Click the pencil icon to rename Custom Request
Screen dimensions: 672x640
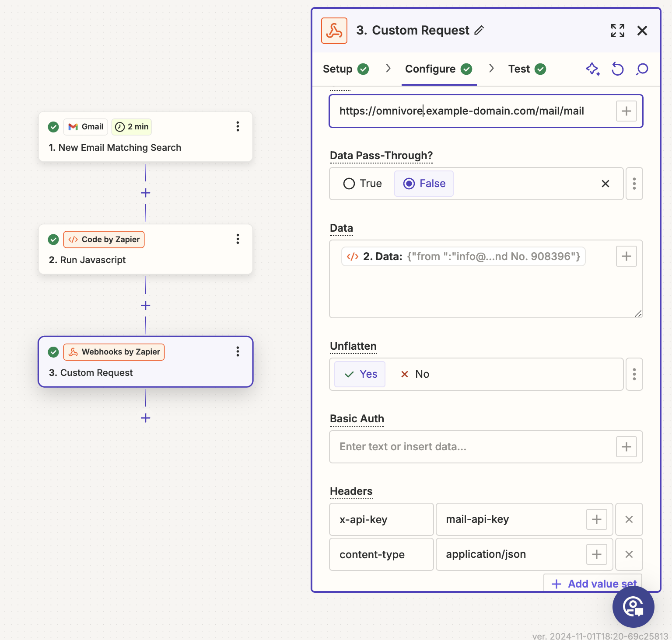tap(480, 30)
